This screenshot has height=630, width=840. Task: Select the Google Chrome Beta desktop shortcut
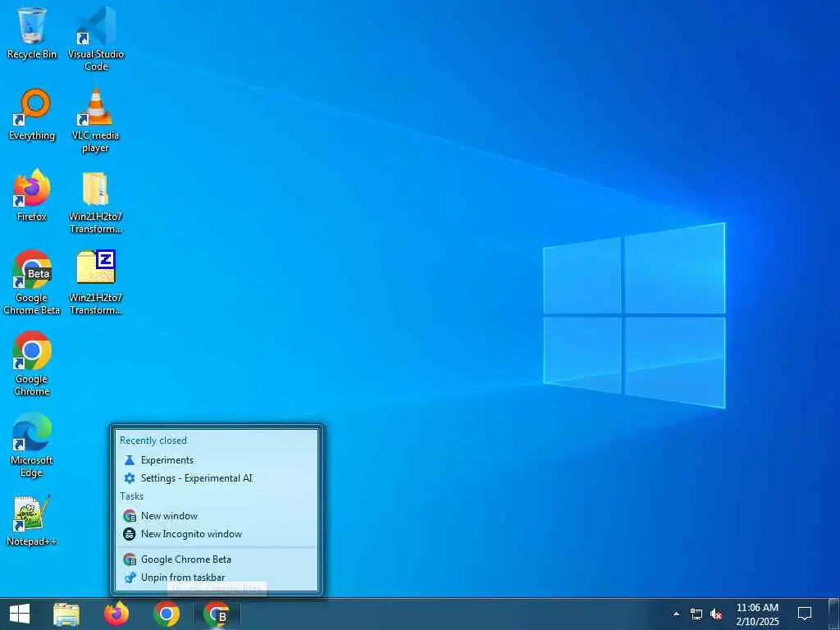(x=32, y=283)
